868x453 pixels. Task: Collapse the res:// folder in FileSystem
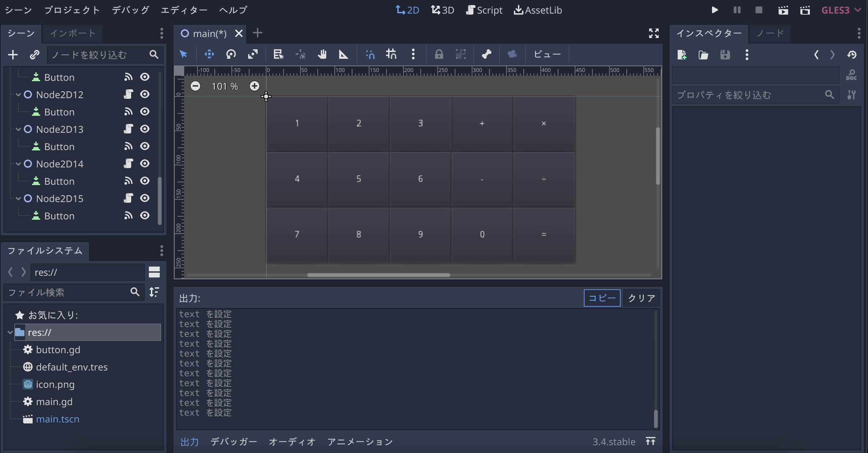tap(10, 332)
